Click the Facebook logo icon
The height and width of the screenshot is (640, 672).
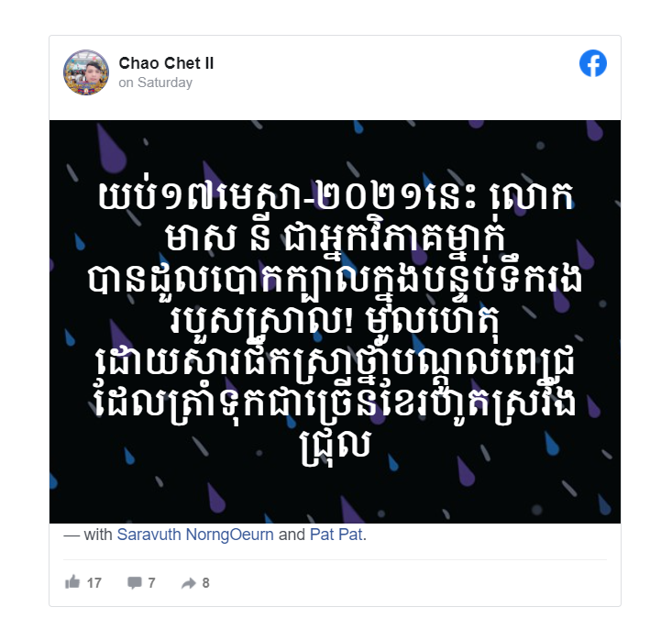pos(593,63)
